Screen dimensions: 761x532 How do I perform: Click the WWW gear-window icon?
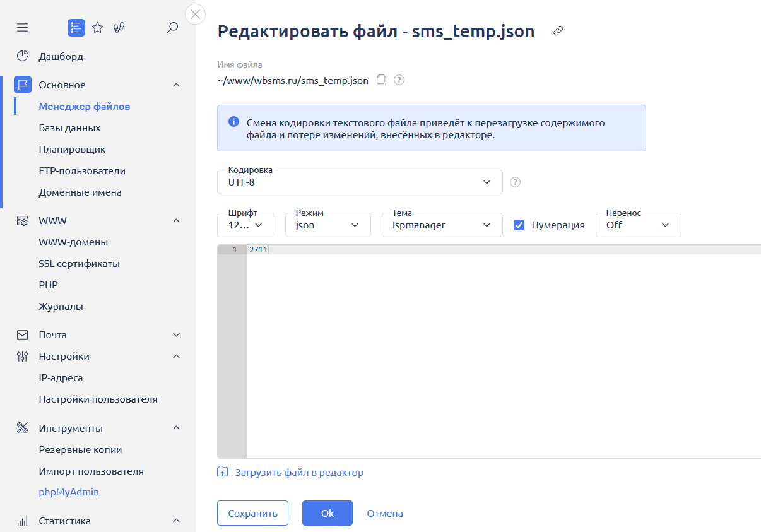(x=23, y=221)
